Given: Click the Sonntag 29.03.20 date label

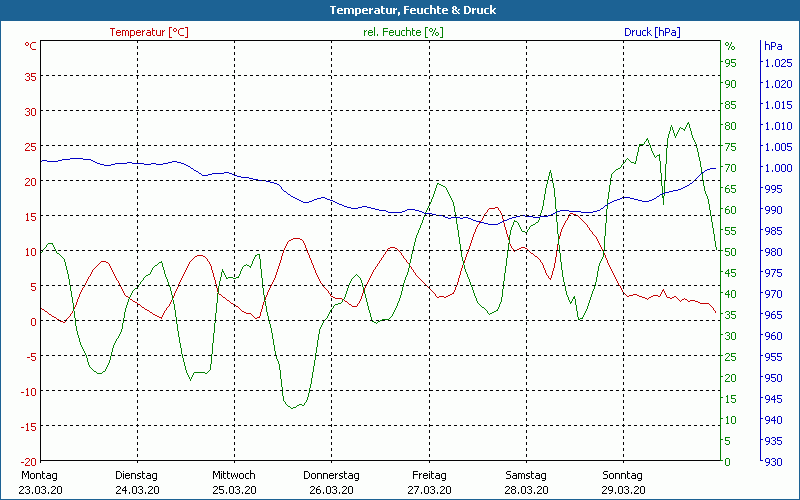Looking at the screenshot, I should (623, 482).
